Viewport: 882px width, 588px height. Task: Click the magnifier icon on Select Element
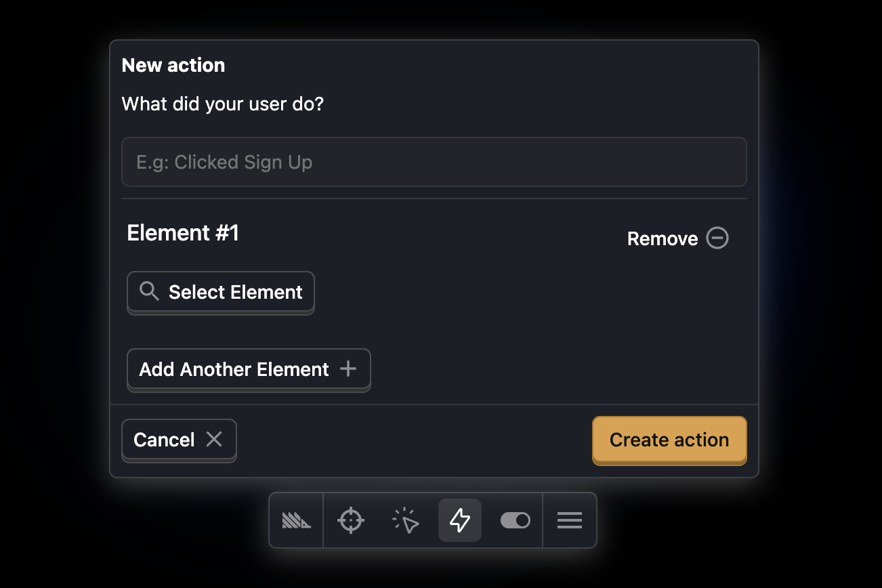[148, 291]
